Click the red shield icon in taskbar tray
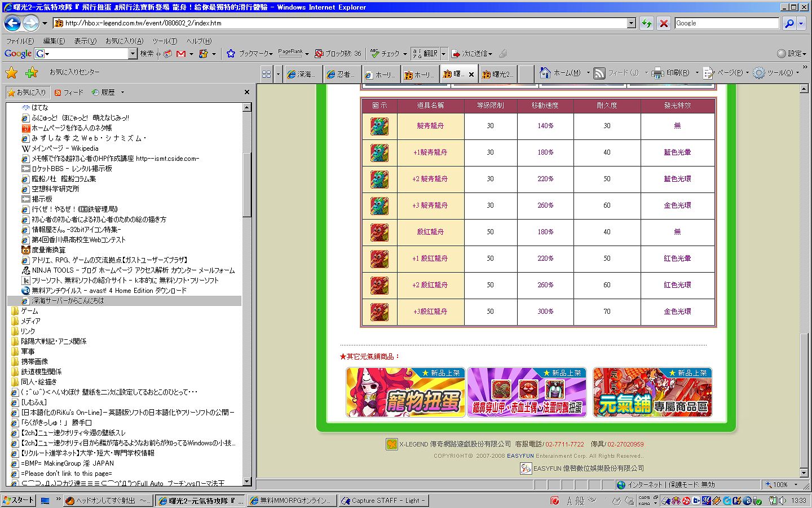 tap(555, 501)
